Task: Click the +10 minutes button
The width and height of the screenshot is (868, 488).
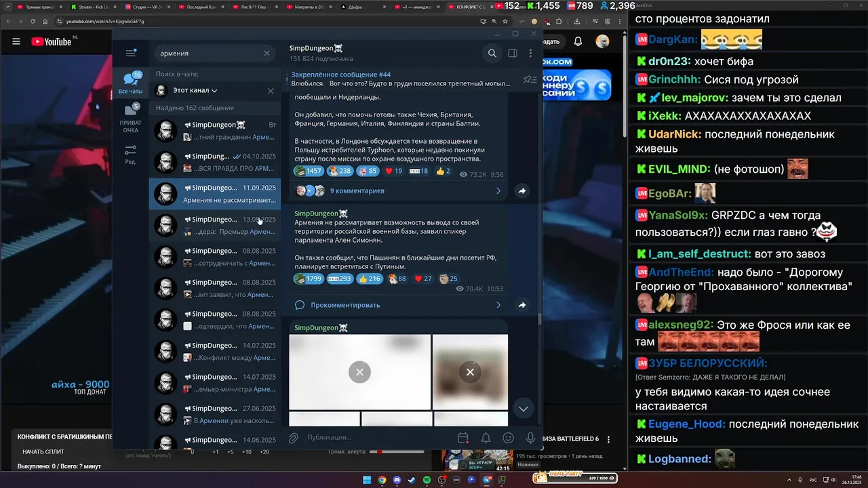Action: pos(246,451)
